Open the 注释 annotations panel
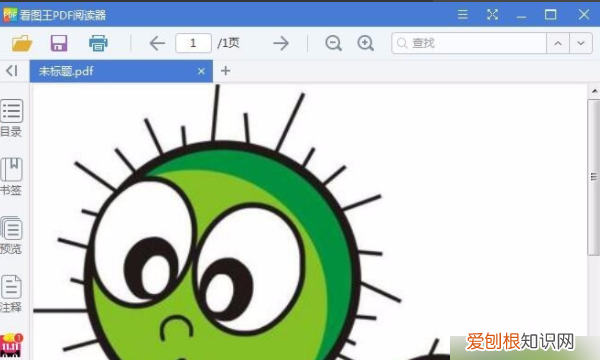This screenshot has height=360, width=600. click(11, 293)
